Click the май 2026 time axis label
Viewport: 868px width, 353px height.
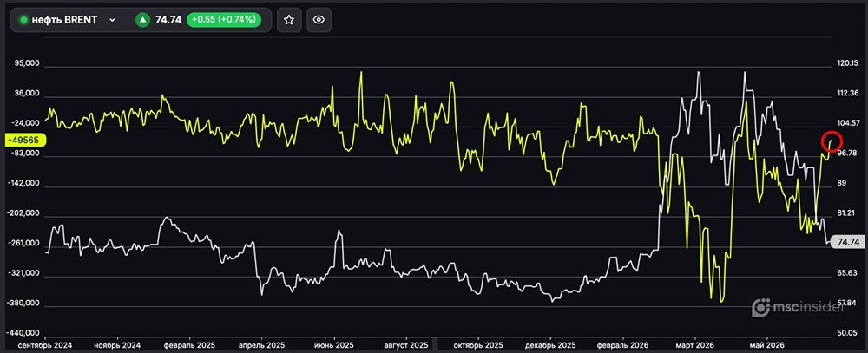pos(768,344)
